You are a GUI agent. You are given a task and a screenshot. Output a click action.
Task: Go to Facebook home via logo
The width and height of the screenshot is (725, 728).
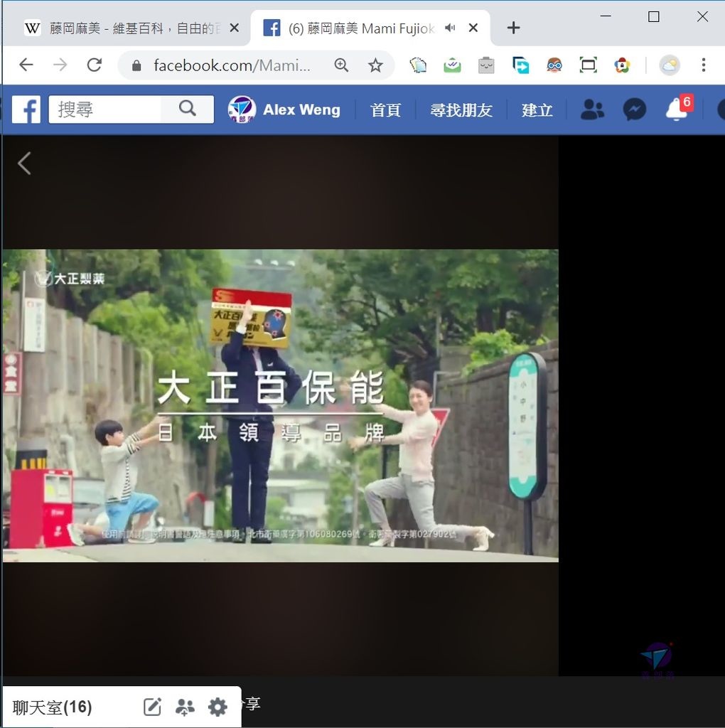(26, 109)
